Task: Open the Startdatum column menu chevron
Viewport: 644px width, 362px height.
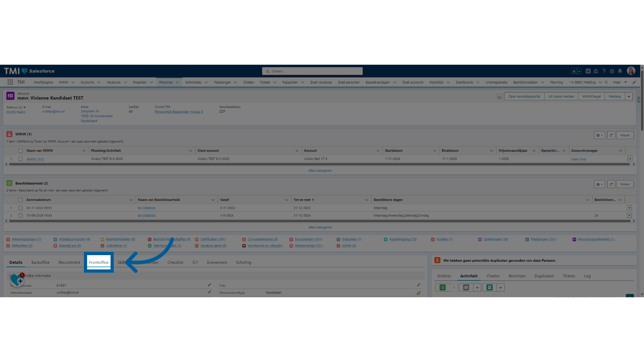Action: pos(435,151)
